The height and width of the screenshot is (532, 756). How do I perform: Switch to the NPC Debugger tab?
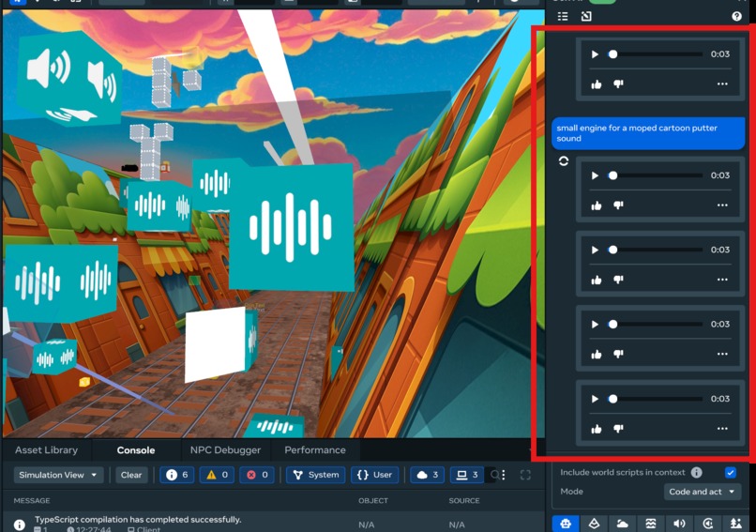[x=225, y=450]
